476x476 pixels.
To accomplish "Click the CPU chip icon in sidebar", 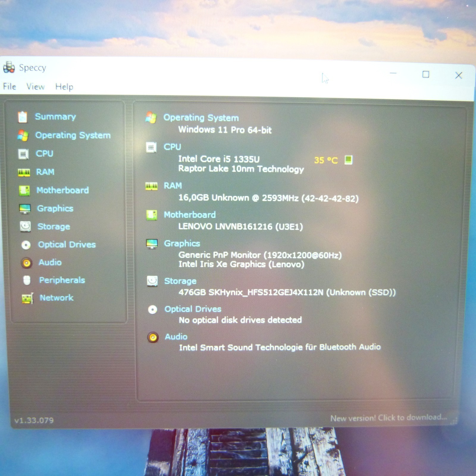I will [23, 154].
